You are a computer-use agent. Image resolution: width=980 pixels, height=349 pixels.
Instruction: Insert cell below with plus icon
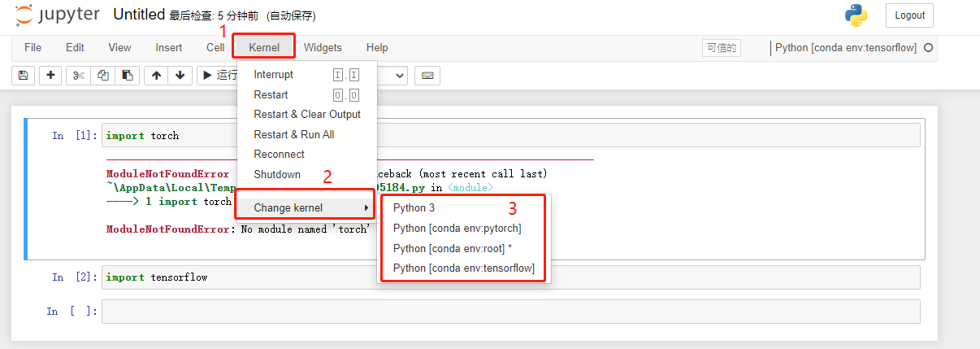tap(50, 76)
